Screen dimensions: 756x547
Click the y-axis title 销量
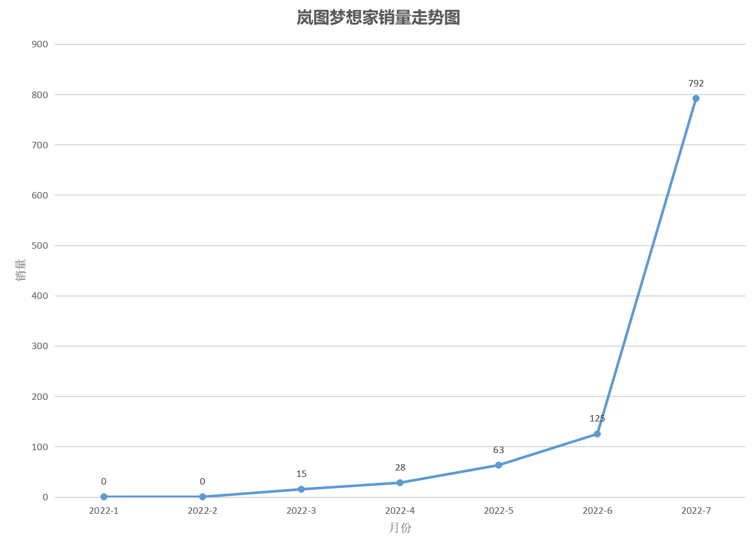(x=20, y=270)
